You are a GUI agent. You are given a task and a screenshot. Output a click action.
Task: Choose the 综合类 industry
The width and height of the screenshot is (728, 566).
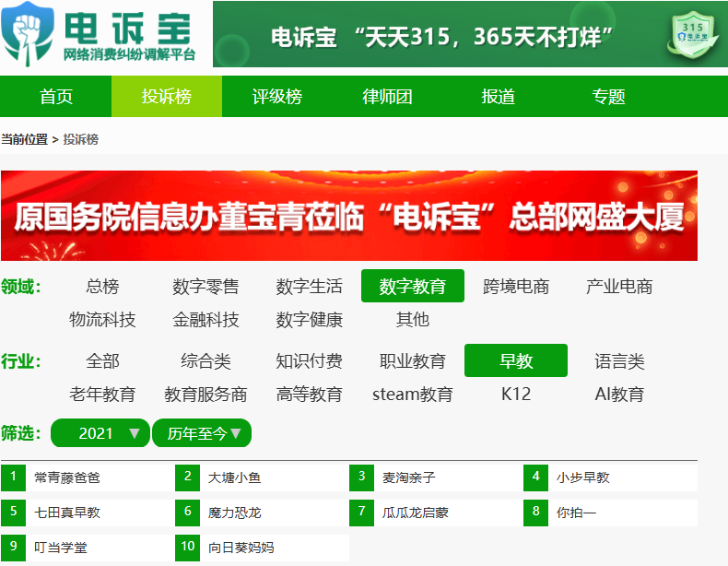click(x=205, y=360)
